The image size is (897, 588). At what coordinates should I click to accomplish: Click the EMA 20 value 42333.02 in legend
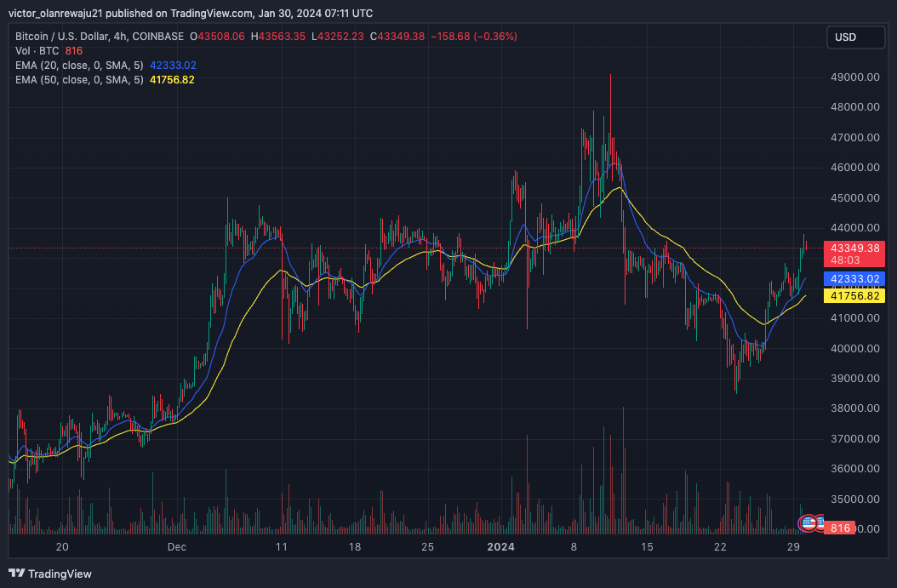(173, 66)
